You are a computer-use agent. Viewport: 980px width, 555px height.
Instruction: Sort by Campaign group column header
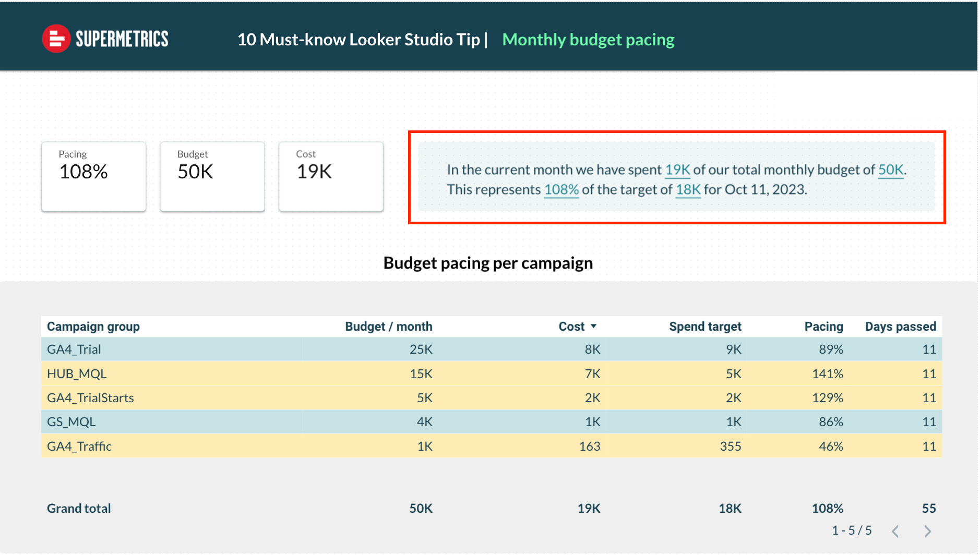(93, 327)
